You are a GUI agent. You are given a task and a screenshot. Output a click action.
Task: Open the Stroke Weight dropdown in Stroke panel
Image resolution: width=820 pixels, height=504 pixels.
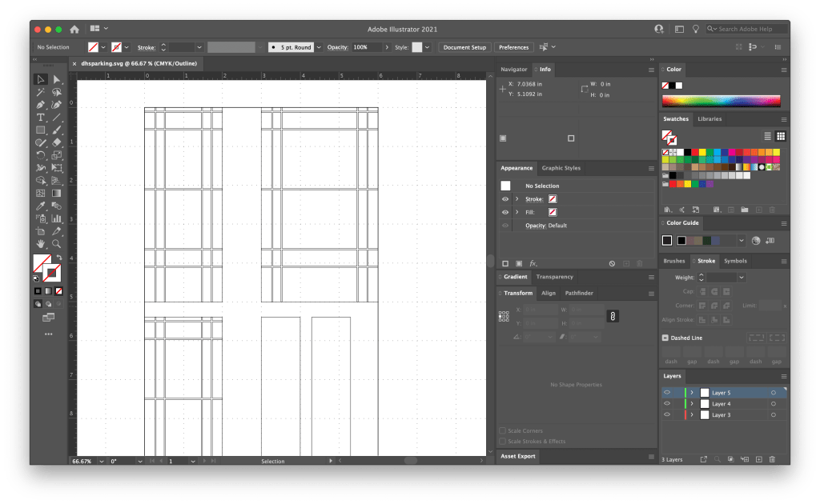(x=742, y=277)
